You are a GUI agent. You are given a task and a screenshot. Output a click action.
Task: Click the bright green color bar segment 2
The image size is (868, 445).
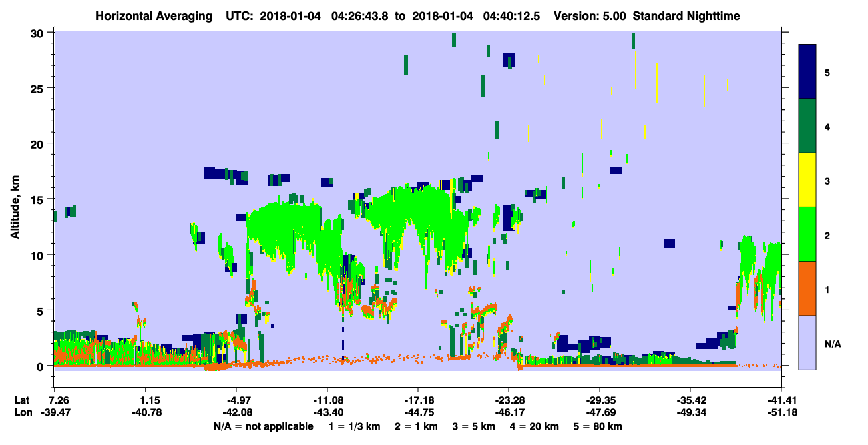(x=807, y=234)
